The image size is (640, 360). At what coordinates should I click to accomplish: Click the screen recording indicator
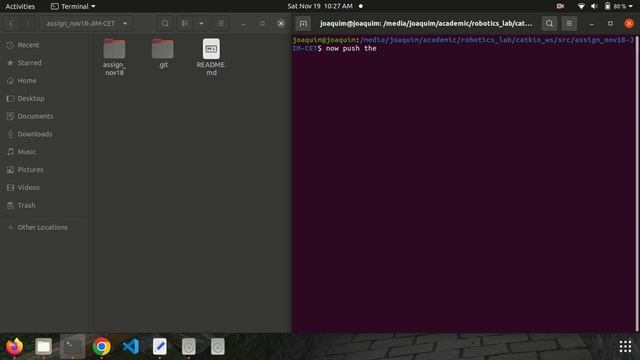560,6
